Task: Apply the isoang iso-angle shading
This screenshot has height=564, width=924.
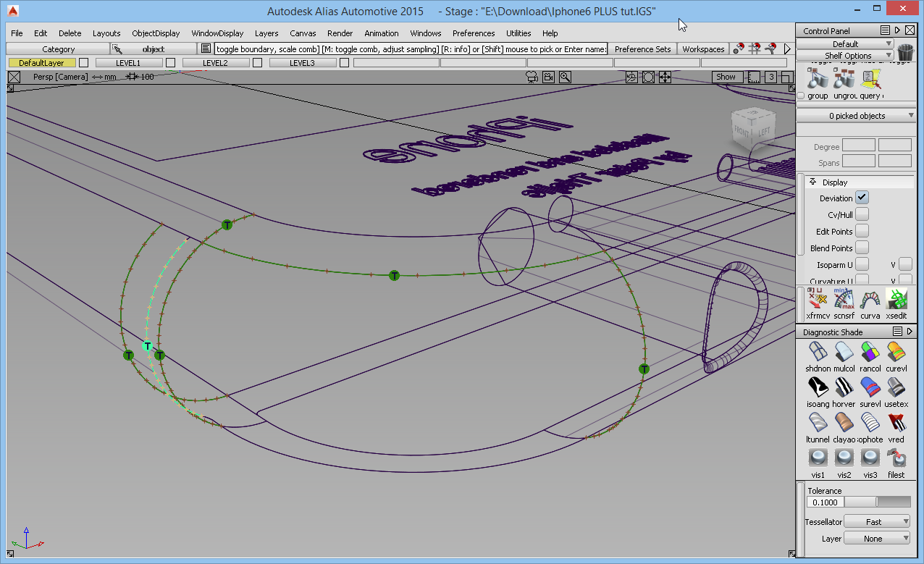Action: click(x=818, y=387)
